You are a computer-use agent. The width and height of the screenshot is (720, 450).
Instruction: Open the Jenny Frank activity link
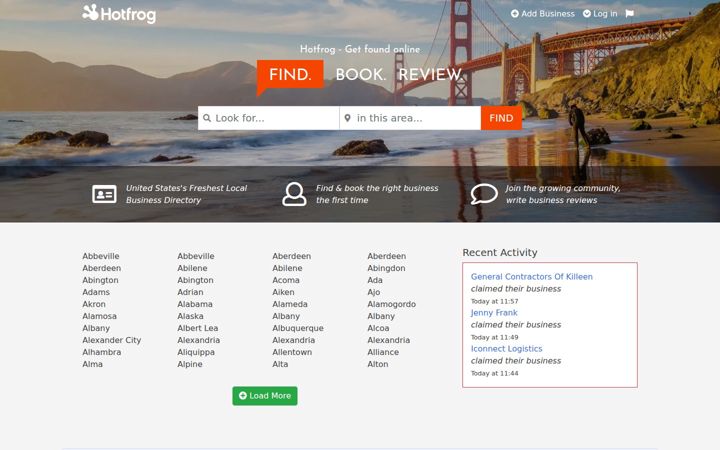pos(494,313)
